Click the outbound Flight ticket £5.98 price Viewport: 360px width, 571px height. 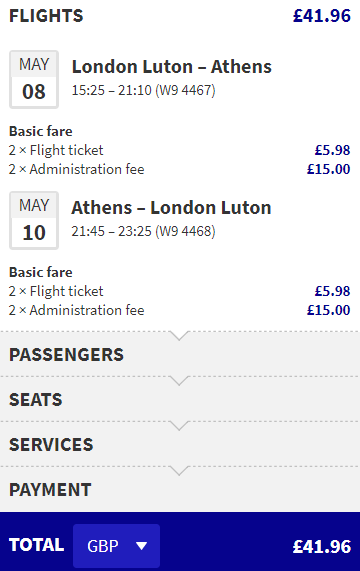[332, 150]
